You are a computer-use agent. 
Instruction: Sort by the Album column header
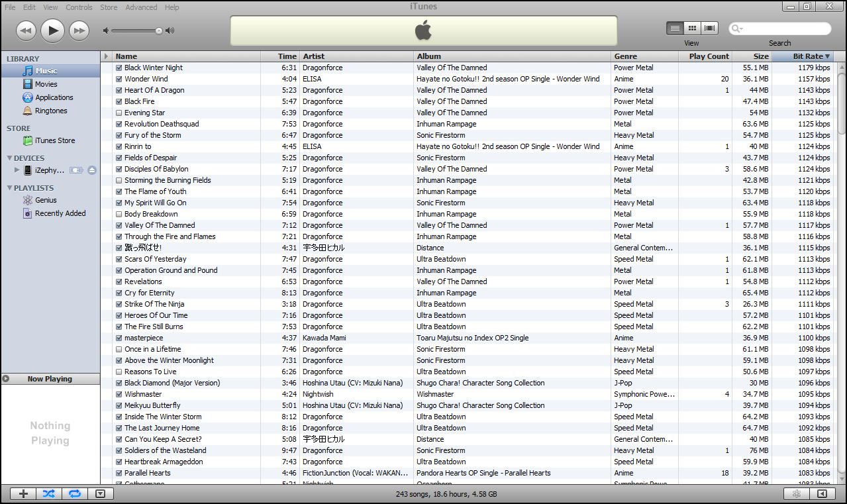513,56
